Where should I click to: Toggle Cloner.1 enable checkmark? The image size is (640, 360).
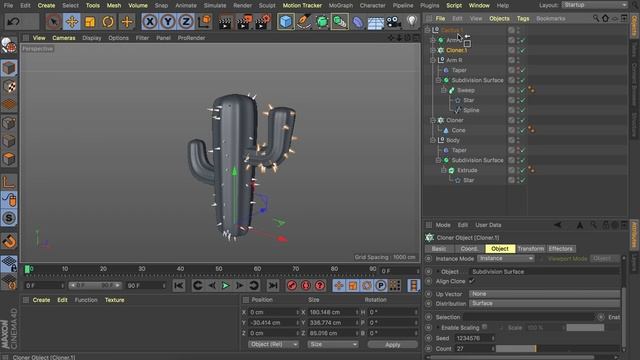(523, 50)
